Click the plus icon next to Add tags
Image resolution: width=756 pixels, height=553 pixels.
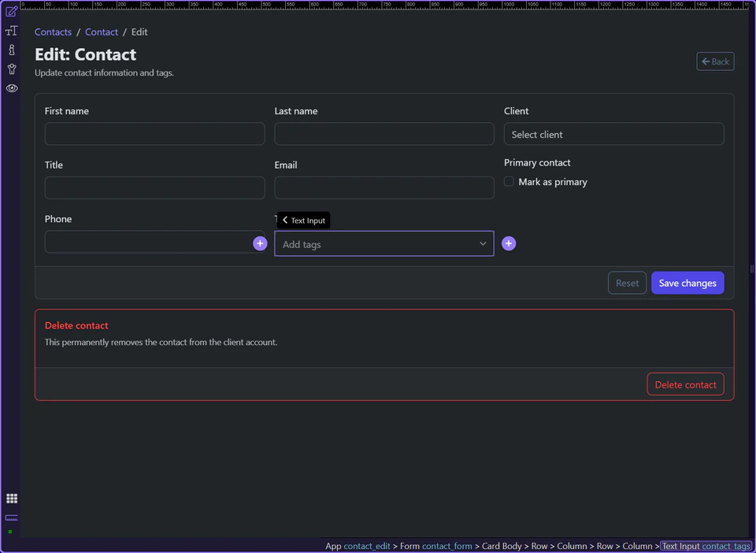click(508, 243)
